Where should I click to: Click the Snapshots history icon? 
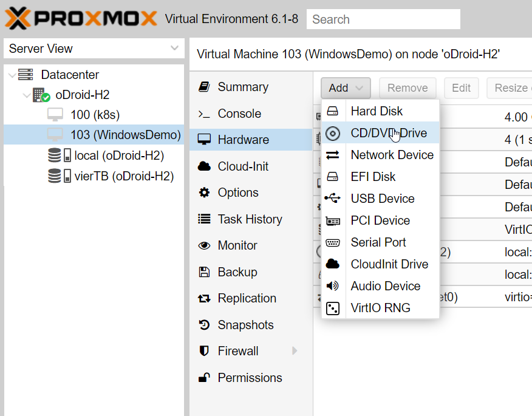[x=204, y=325]
